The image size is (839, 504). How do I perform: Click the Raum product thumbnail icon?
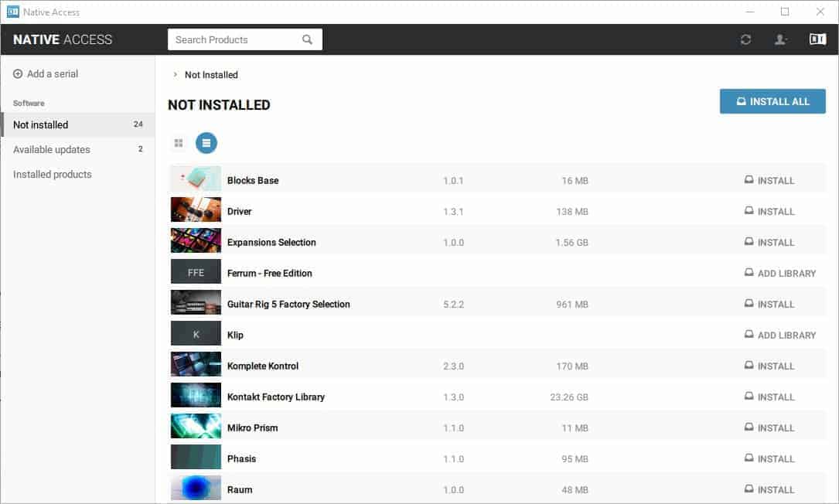pyautogui.click(x=196, y=489)
